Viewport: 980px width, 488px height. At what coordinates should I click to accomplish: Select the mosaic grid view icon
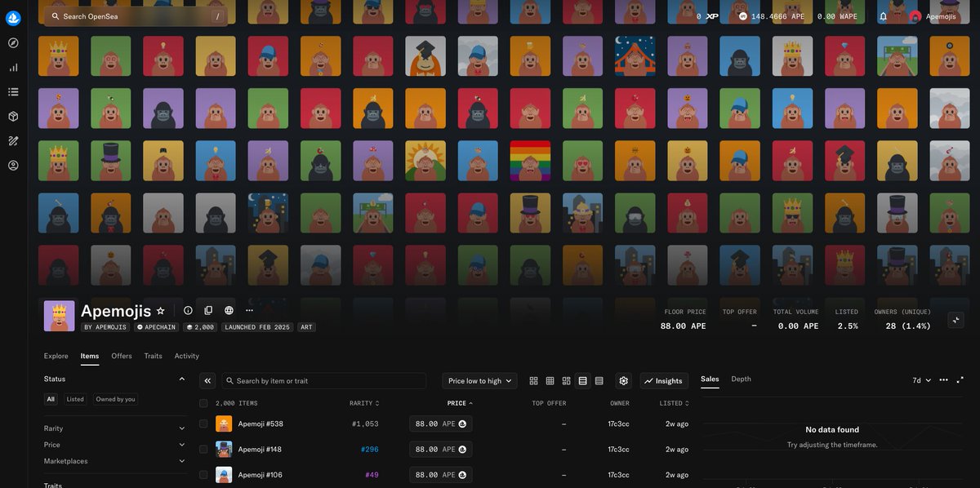tap(567, 381)
